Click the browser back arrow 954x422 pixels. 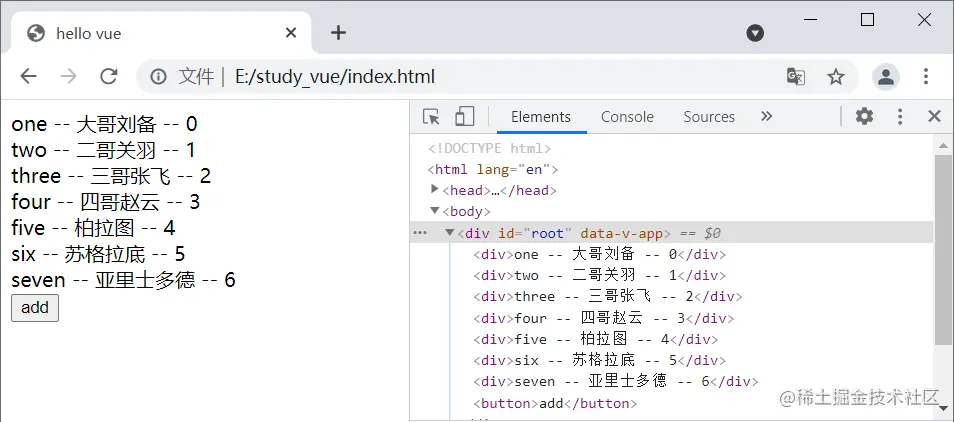[29, 76]
